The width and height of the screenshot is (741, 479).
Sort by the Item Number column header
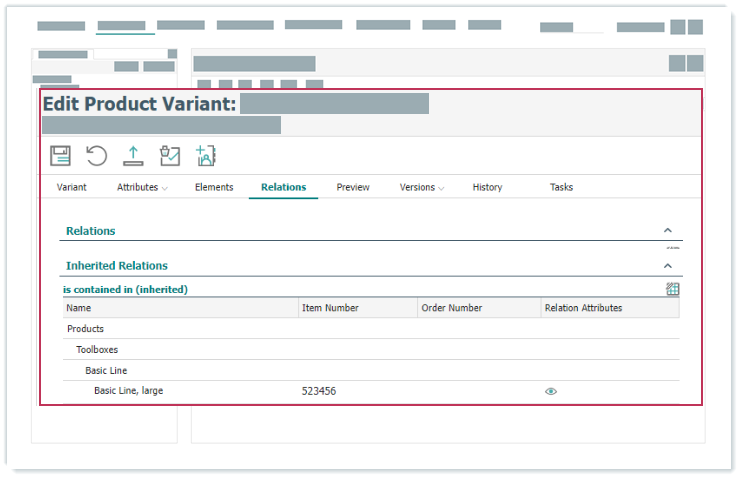click(330, 308)
